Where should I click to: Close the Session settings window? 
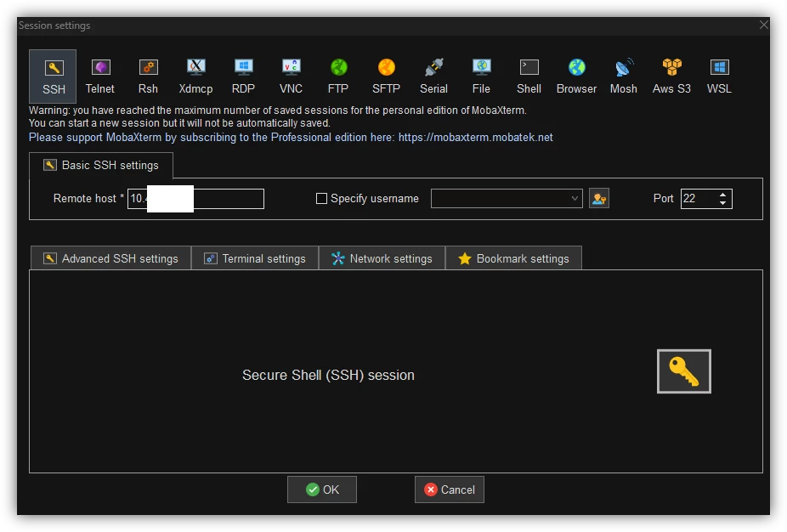click(x=763, y=25)
